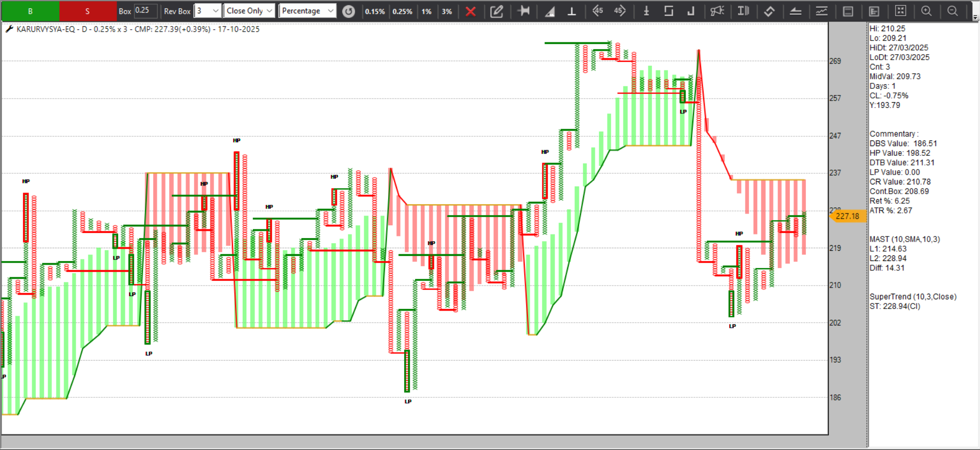Click the green B buy button
This screenshot has height=450, width=980.
[30, 11]
